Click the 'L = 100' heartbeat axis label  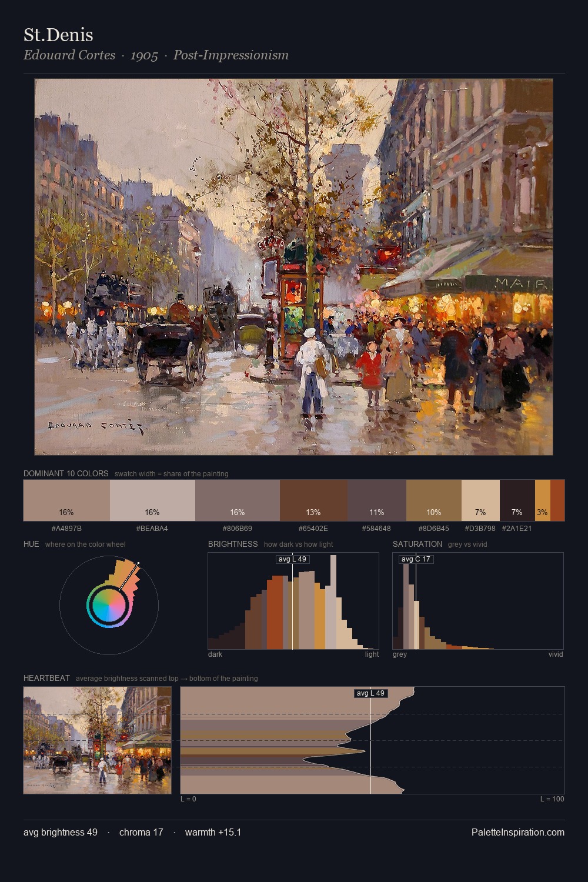coord(552,799)
